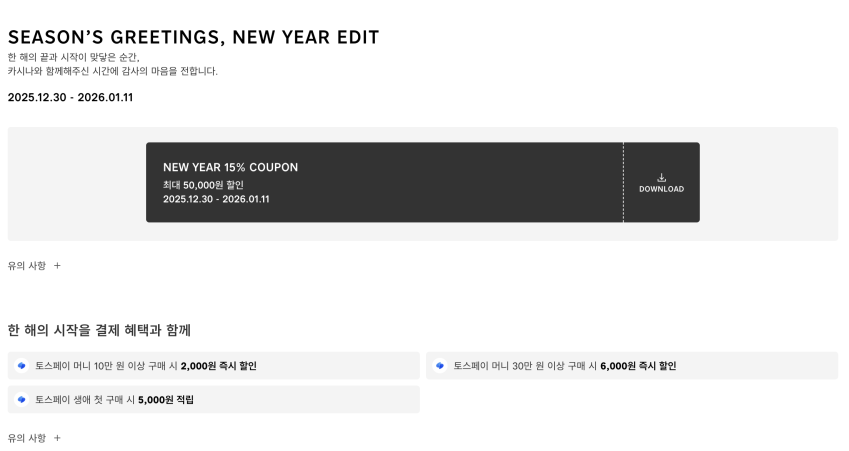Viewport: 849px width, 451px height.
Task: Click the SEASON'S GREETINGS, NEW YEAR EDIT heading
Action: pyautogui.click(x=193, y=37)
